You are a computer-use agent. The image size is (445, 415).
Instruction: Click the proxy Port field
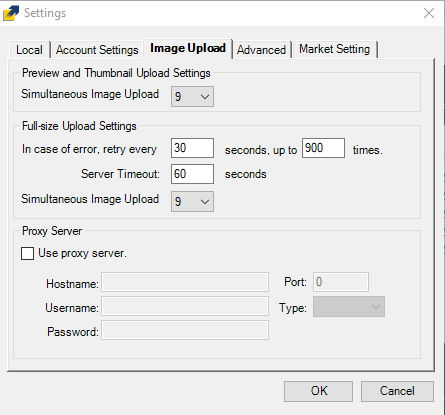341,282
